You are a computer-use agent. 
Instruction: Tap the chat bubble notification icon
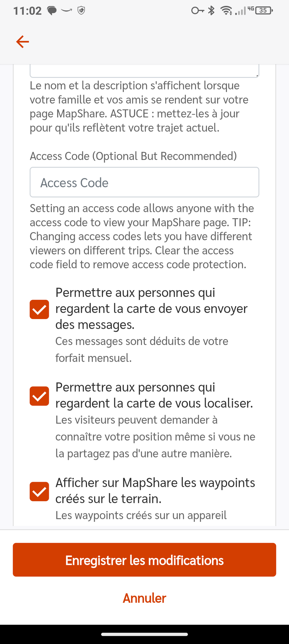[52, 11]
